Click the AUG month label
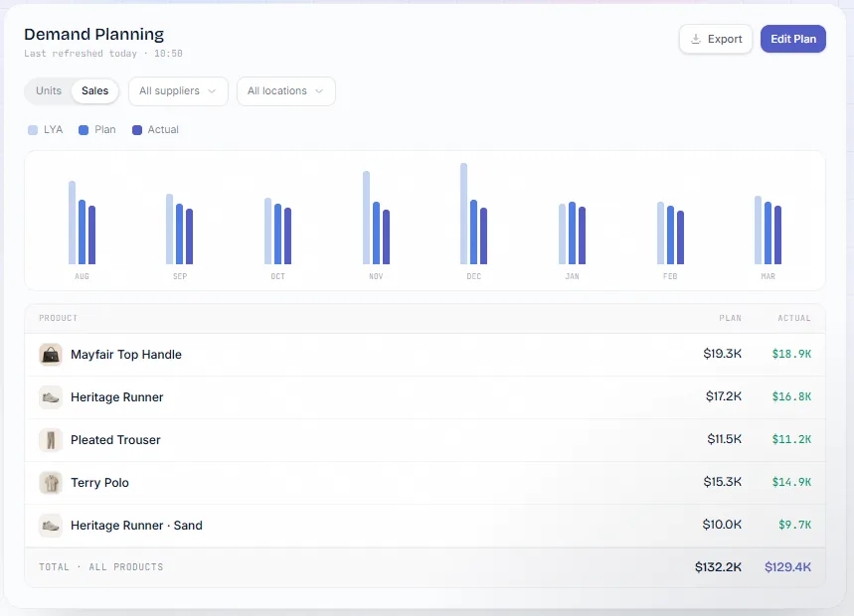The width and height of the screenshot is (854, 616). pos(82,276)
